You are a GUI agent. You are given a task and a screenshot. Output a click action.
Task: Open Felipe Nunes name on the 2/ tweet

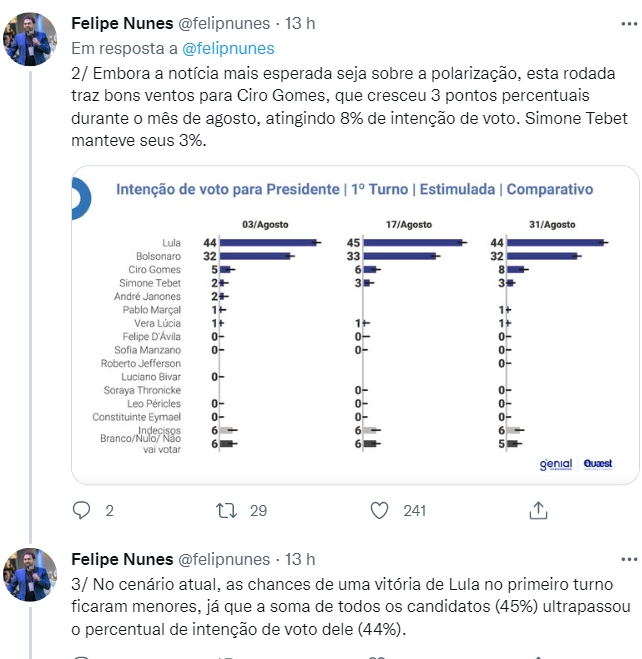[x=121, y=23]
